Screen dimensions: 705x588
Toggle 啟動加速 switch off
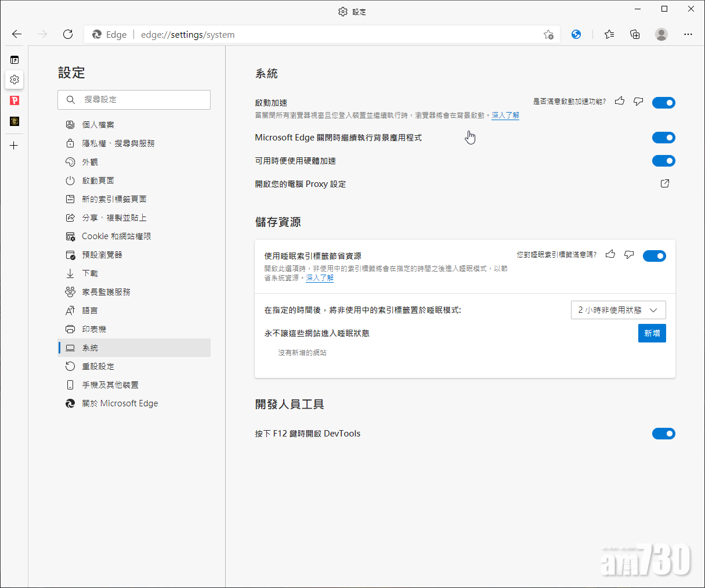(x=663, y=103)
